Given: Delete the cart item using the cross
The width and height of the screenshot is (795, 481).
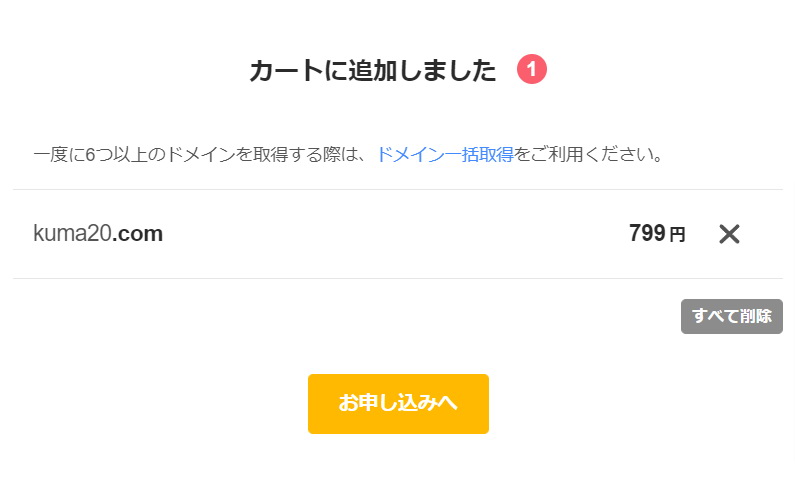Looking at the screenshot, I should [x=729, y=234].
